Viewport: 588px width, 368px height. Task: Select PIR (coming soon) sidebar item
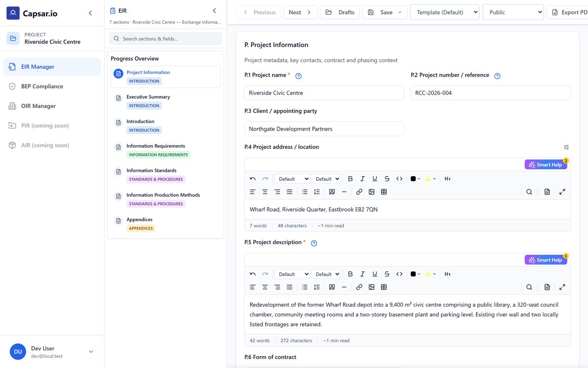52,126
